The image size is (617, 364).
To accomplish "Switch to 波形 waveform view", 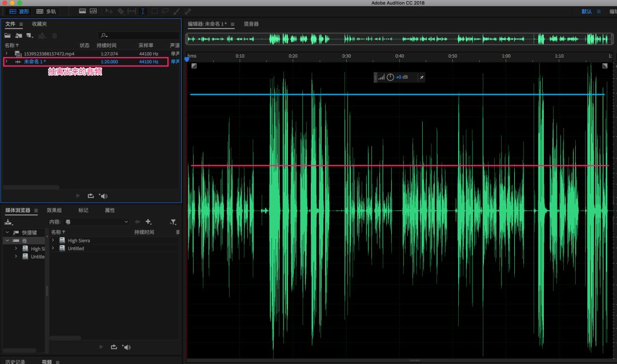I will [x=19, y=11].
